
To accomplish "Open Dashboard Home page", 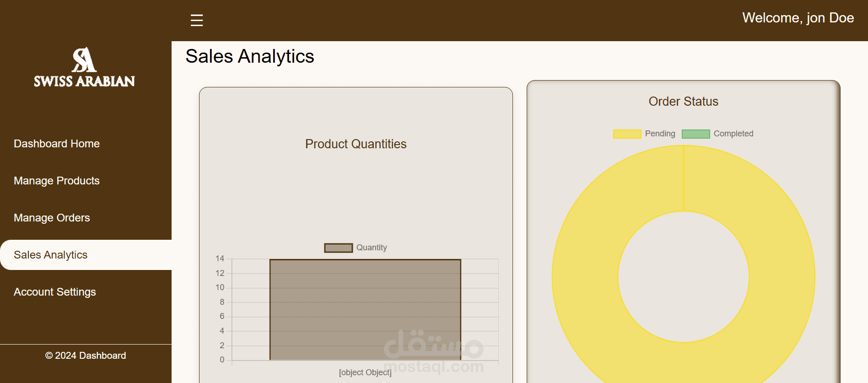I will click(57, 144).
